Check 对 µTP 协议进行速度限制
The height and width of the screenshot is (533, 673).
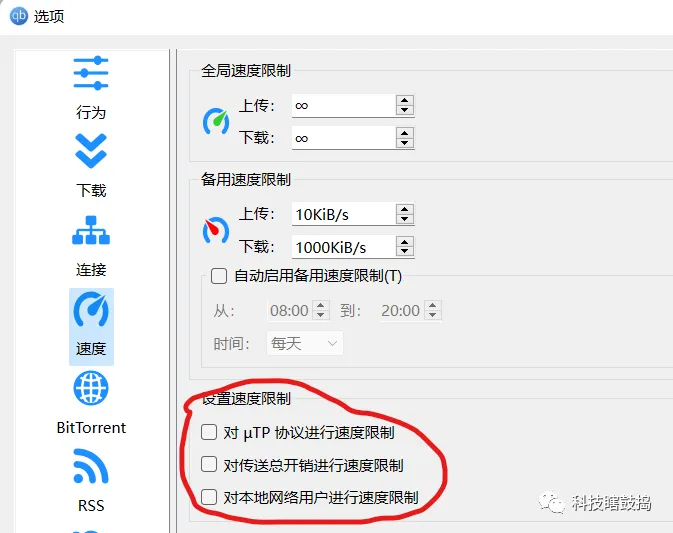(x=209, y=432)
